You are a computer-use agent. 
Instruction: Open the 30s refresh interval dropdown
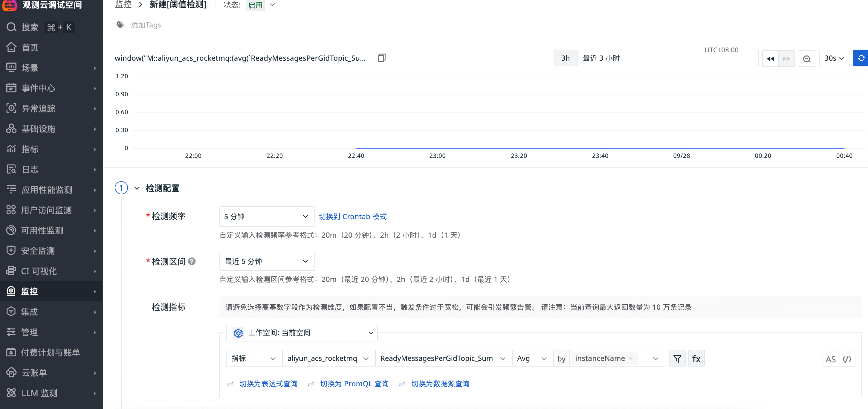pyautogui.click(x=834, y=58)
